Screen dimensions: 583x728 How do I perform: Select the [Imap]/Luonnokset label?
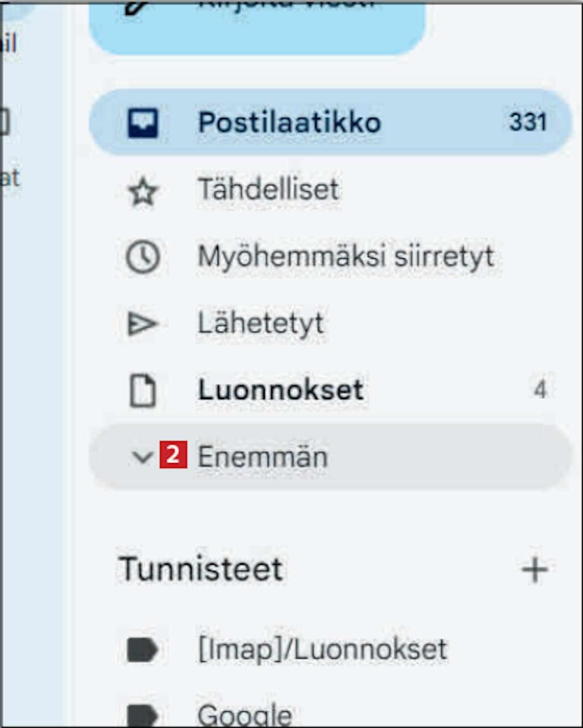[x=323, y=650]
